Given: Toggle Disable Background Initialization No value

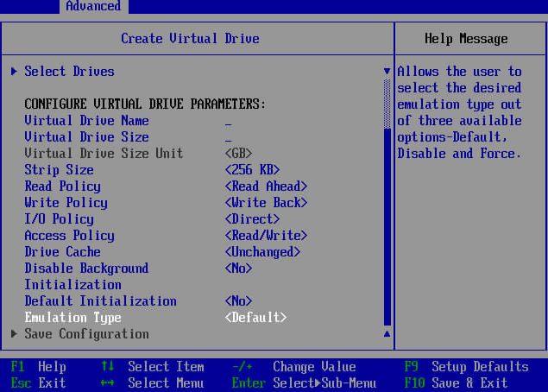Looking at the screenshot, I should (239, 269).
